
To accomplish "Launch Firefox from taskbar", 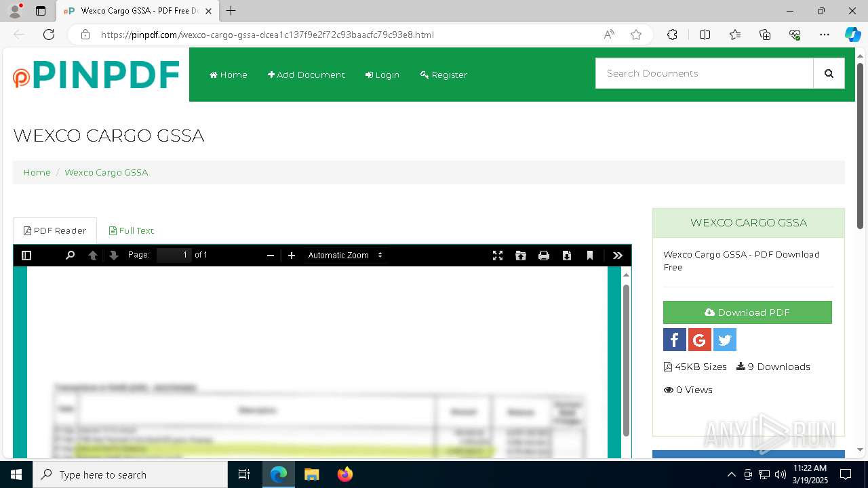I will click(345, 474).
